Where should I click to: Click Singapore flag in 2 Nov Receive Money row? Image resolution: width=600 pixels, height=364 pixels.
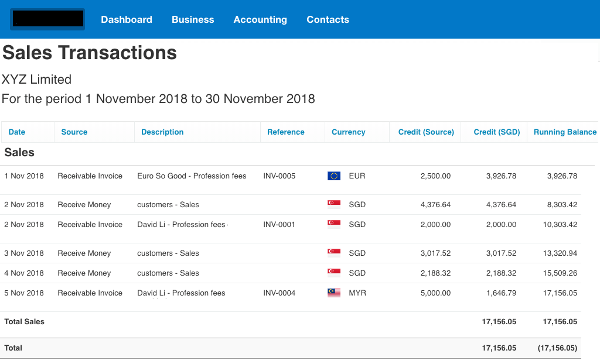pos(334,204)
